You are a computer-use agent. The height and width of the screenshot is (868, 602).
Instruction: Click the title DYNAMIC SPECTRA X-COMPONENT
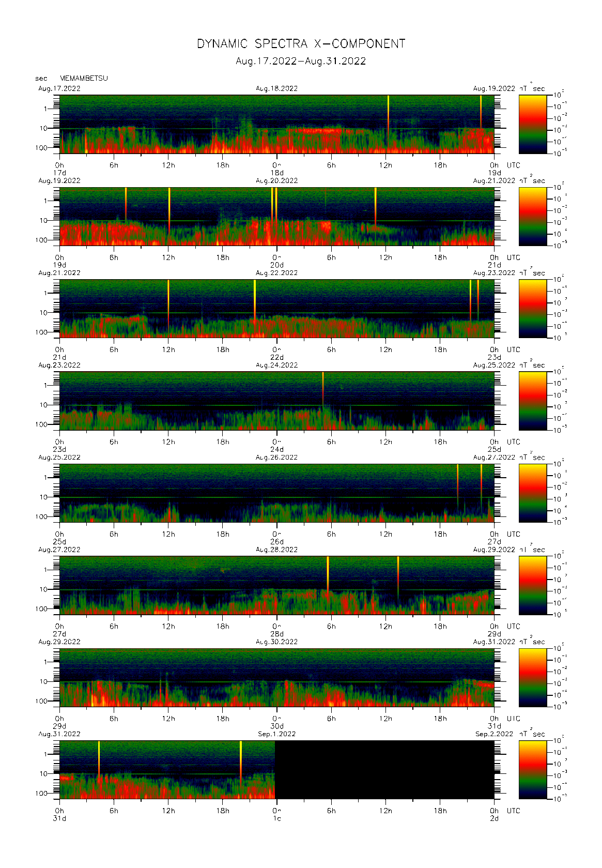[301, 44]
